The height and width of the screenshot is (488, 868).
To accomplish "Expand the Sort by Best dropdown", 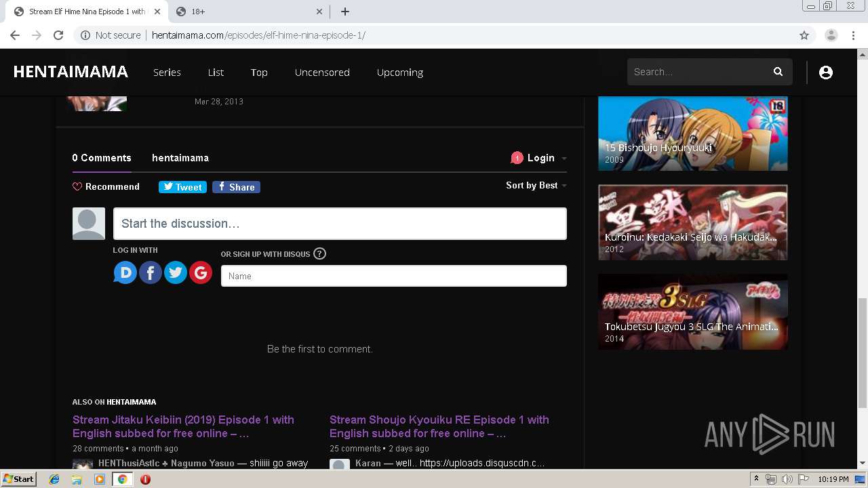I will 536,185.
